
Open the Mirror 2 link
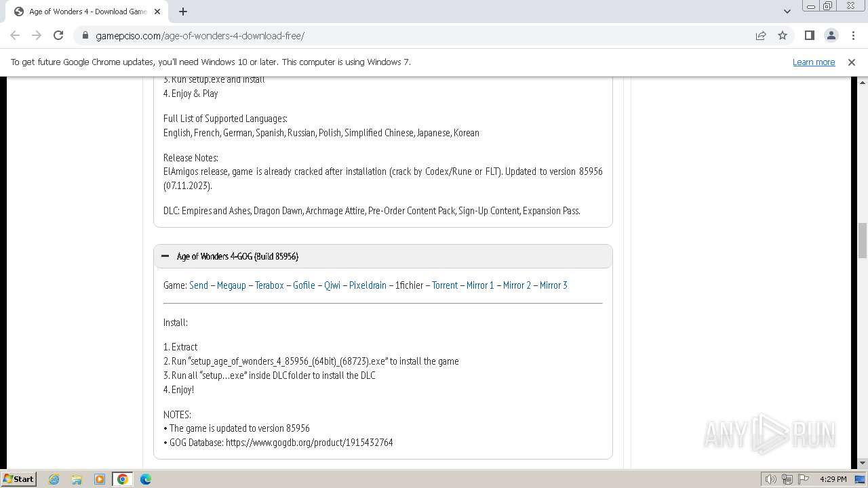[x=517, y=285]
